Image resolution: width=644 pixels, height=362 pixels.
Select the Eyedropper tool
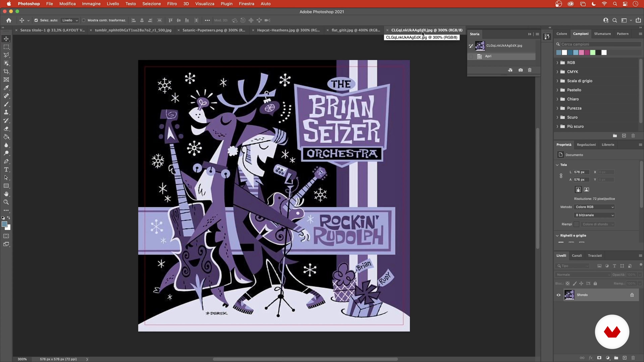point(6,88)
